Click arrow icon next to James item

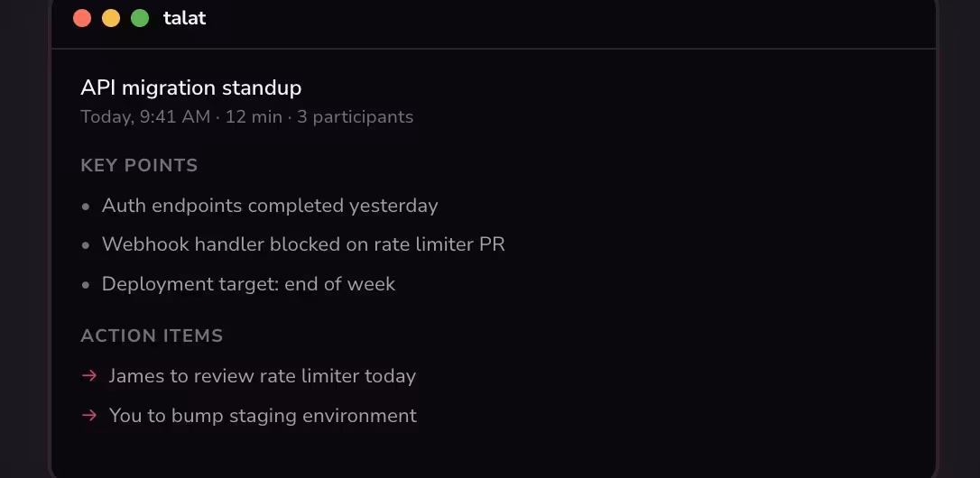coord(89,375)
